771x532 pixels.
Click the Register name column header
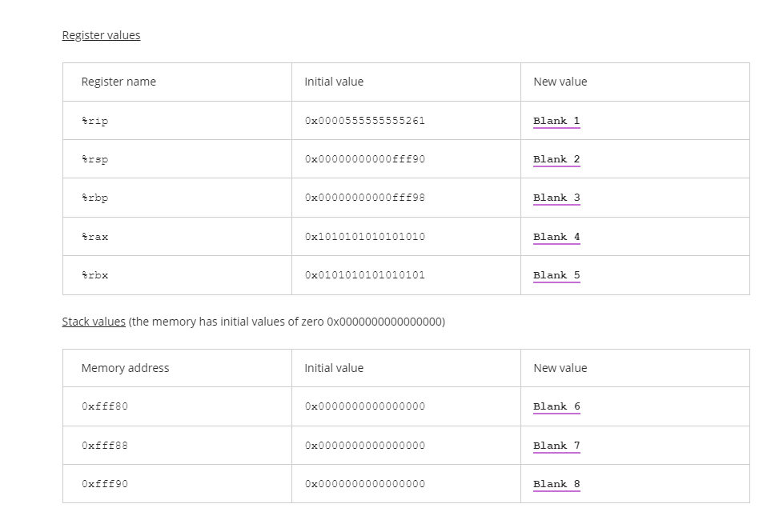[x=118, y=81]
